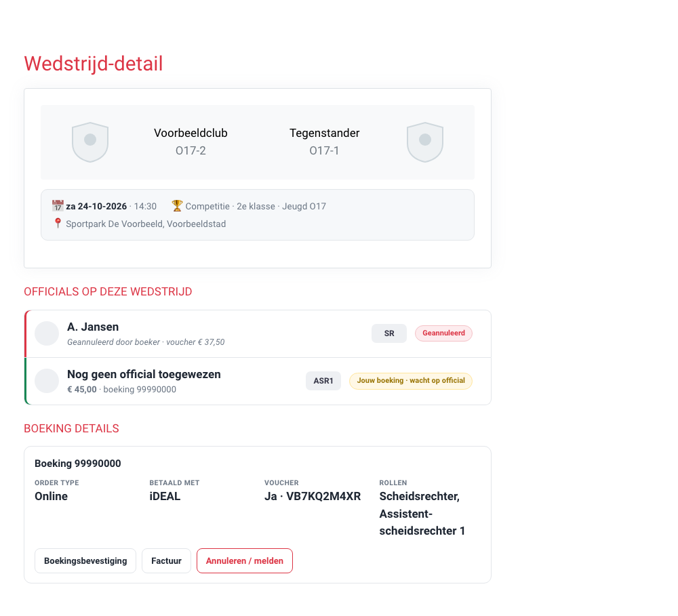Click the Geannuleerd status pill

[443, 333]
